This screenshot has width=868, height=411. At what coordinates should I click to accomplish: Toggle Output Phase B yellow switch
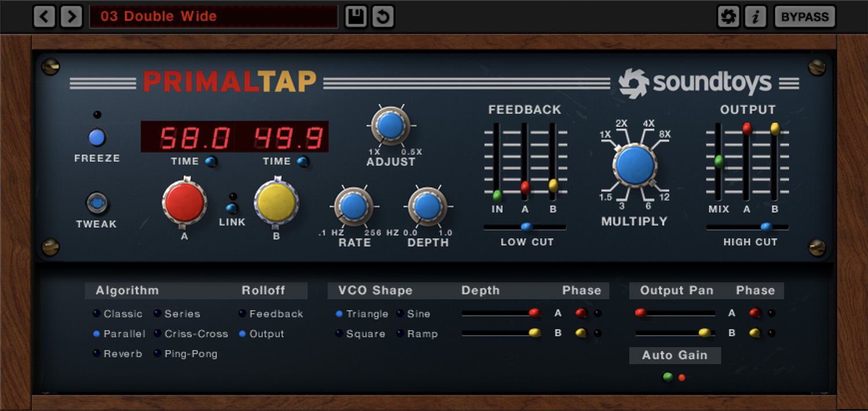pos(755,332)
